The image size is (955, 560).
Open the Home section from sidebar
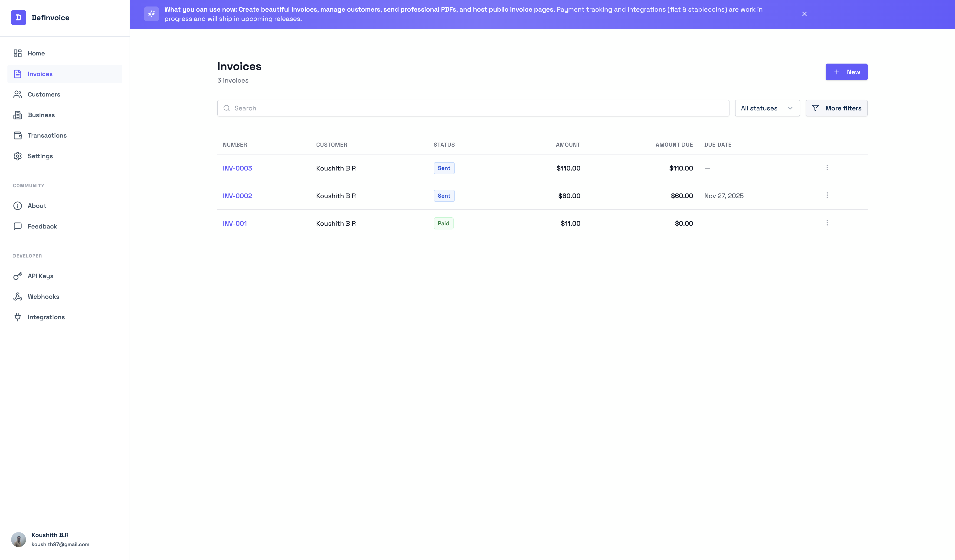[36, 53]
